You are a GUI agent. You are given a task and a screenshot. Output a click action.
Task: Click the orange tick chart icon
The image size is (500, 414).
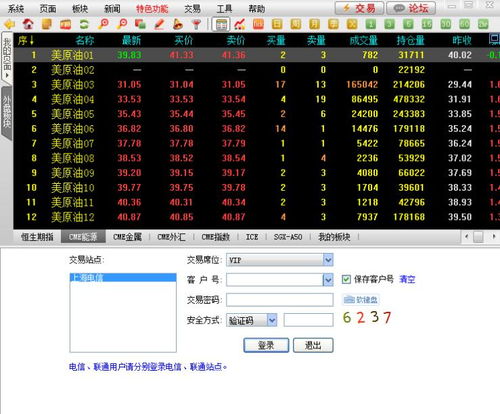(258, 24)
